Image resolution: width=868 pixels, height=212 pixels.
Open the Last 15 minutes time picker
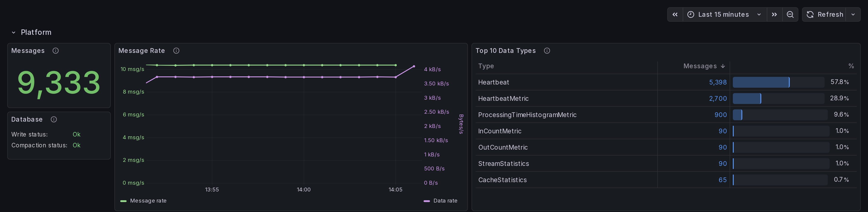724,14
